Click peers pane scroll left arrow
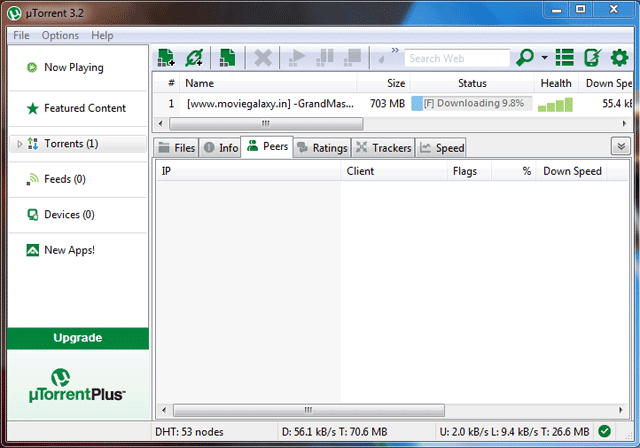640x448 pixels. coord(163,410)
